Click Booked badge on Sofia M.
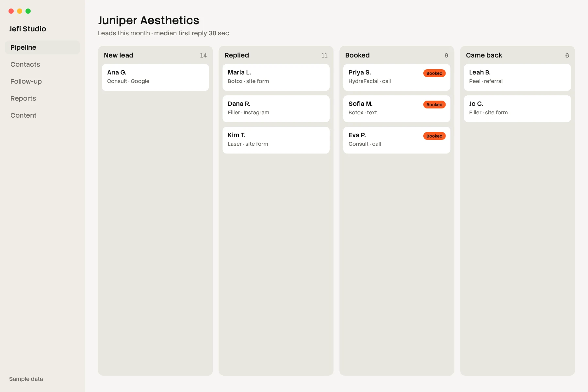588x392 pixels. point(434,105)
